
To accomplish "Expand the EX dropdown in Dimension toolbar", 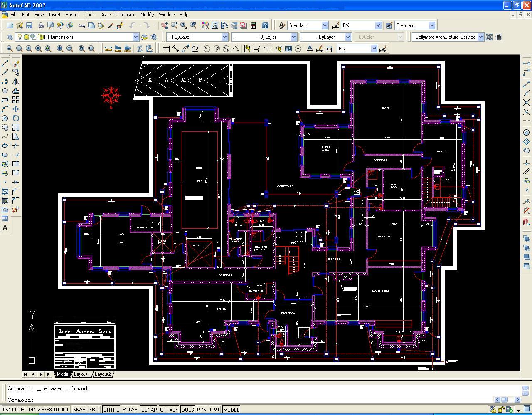I will pyautogui.click(x=374, y=49).
